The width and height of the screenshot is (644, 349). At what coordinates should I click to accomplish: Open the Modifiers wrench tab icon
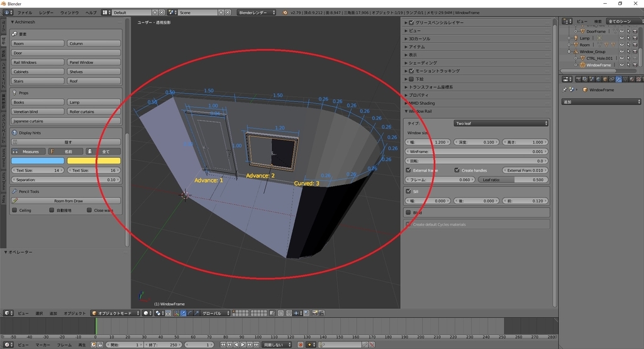619,79
